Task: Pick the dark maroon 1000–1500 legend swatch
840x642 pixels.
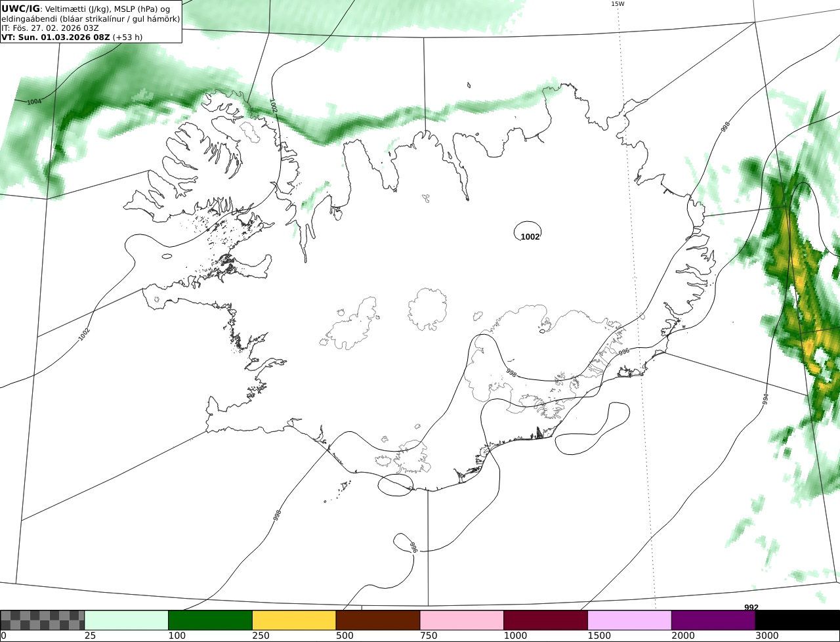Action: tap(546, 620)
